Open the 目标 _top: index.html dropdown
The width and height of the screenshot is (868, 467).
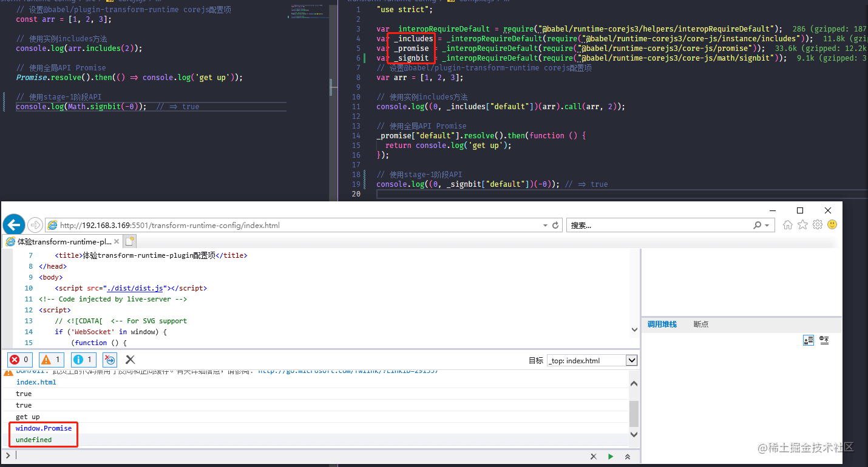pyautogui.click(x=592, y=360)
